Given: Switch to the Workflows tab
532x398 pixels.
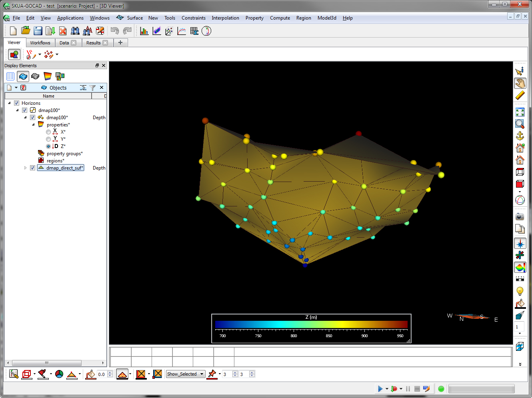Looking at the screenshot, I should pyautogui.click(x=40, y=42).
